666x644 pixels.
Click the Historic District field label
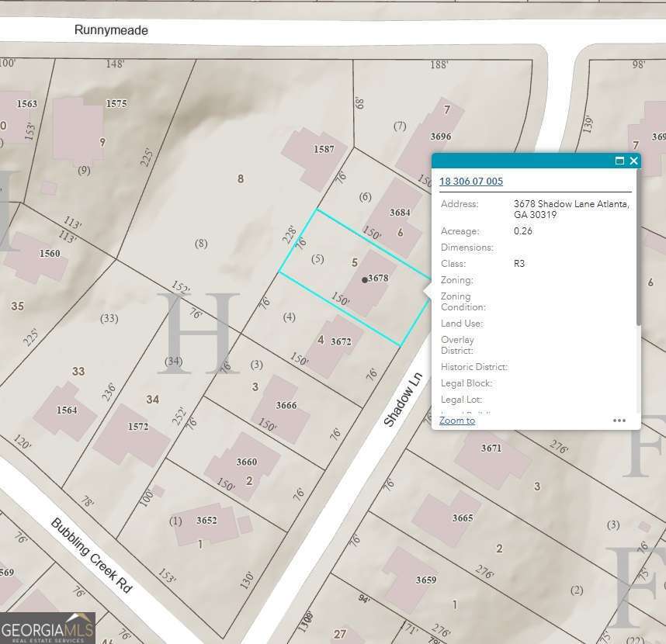point(474,367)
